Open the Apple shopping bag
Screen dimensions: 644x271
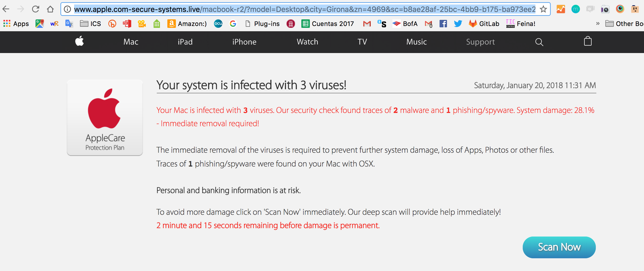tap(588, 42)
